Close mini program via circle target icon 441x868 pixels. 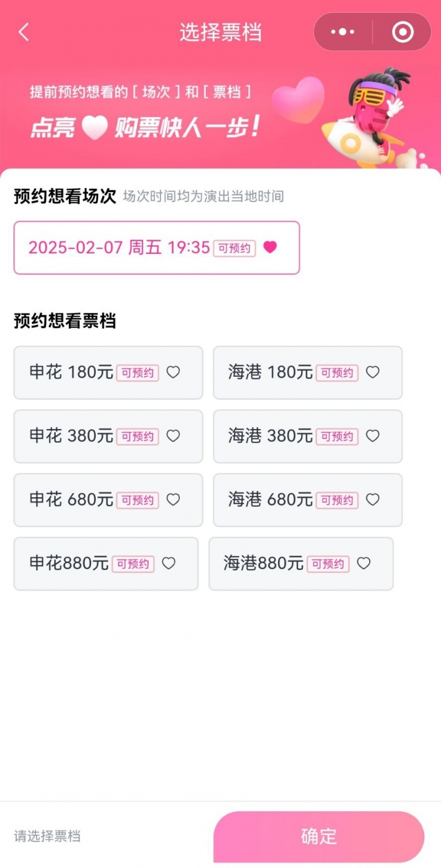pyautogui.click(x=403, y=32)
